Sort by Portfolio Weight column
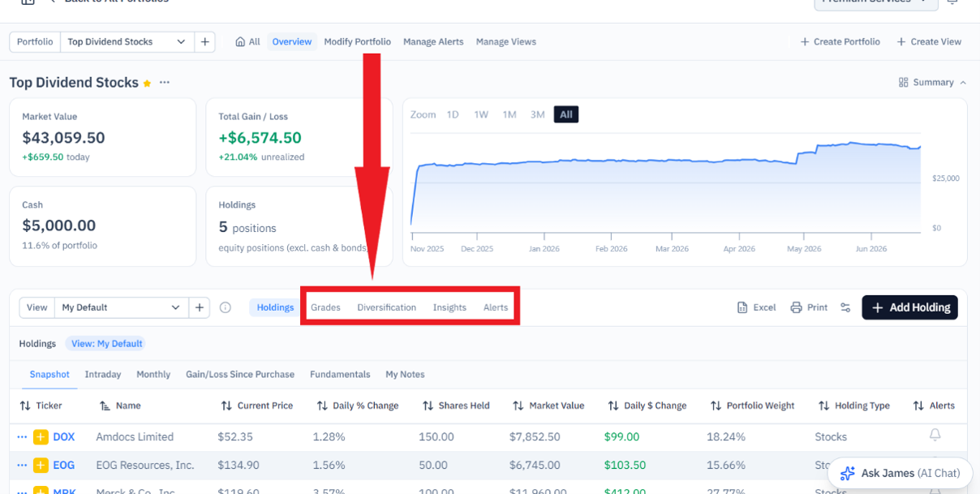The height and width of the screenshot is (494, 980). point(752,406)
